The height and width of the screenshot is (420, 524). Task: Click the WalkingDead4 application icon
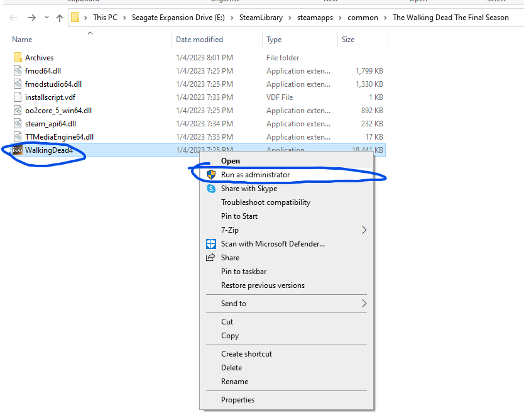pyautogui.click(x=18, y=150)
